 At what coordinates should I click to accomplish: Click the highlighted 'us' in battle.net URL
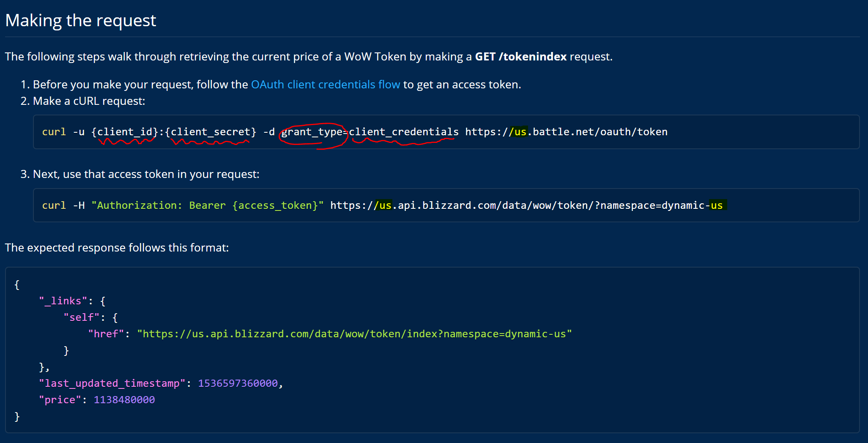520,132
